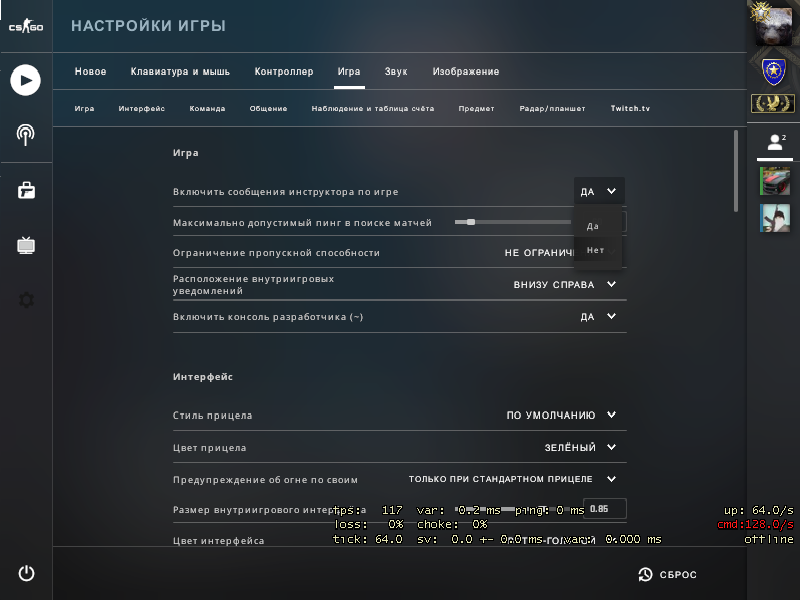
Task: Select the Игра main tab
Action: (x=349, y=71)
